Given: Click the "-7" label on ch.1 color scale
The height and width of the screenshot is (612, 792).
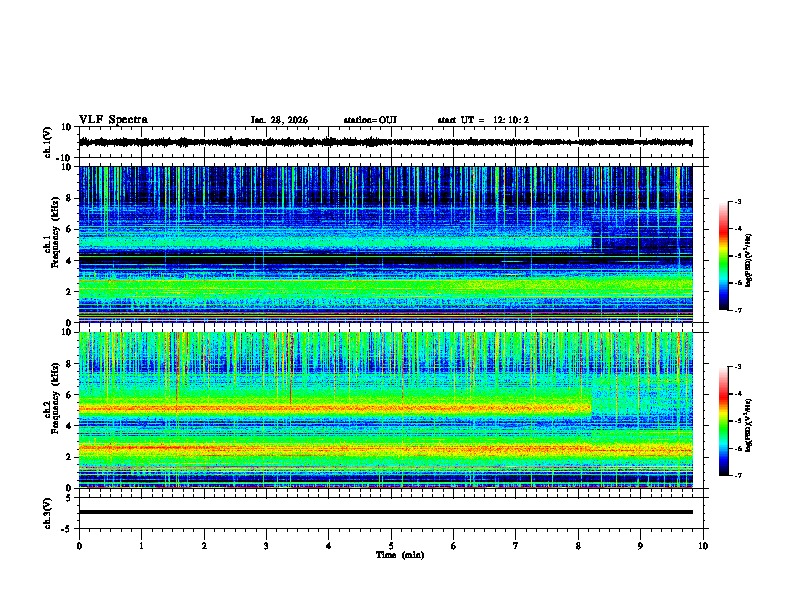Looking at the screenshot, I should pos(737,310).
